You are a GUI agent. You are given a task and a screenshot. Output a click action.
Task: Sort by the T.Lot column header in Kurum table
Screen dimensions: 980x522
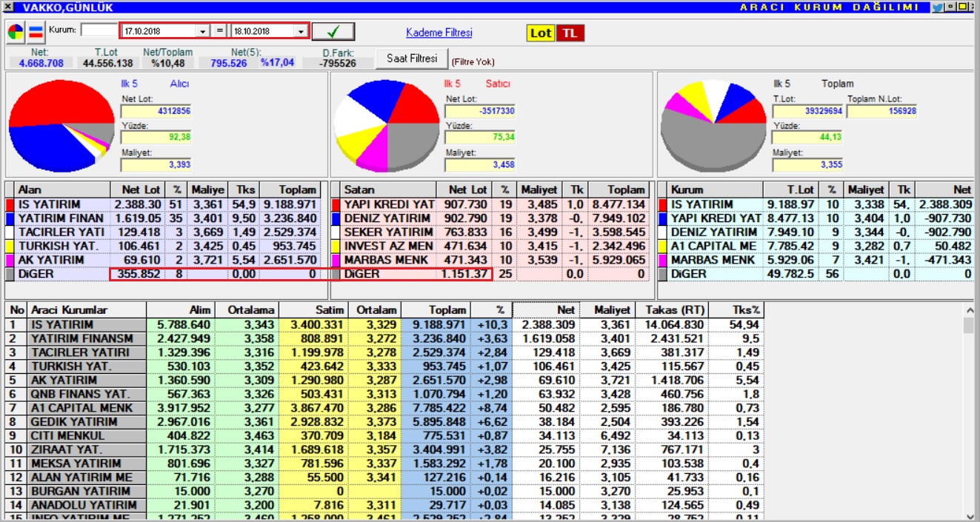tap(790, 190)
